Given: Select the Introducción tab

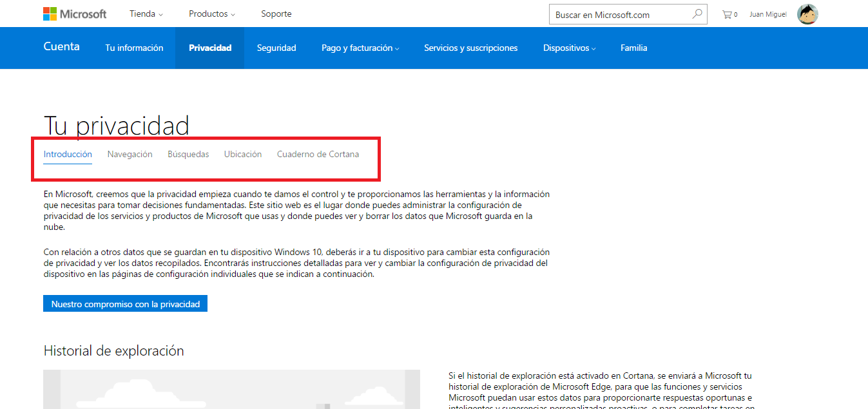Looking at the screenshot, I should tap(68, 155).
